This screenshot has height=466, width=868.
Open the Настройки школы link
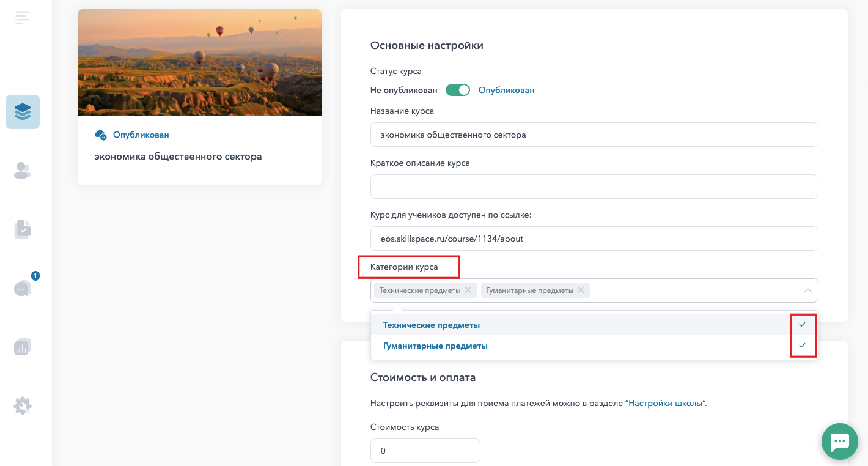(x=666, y=403)
